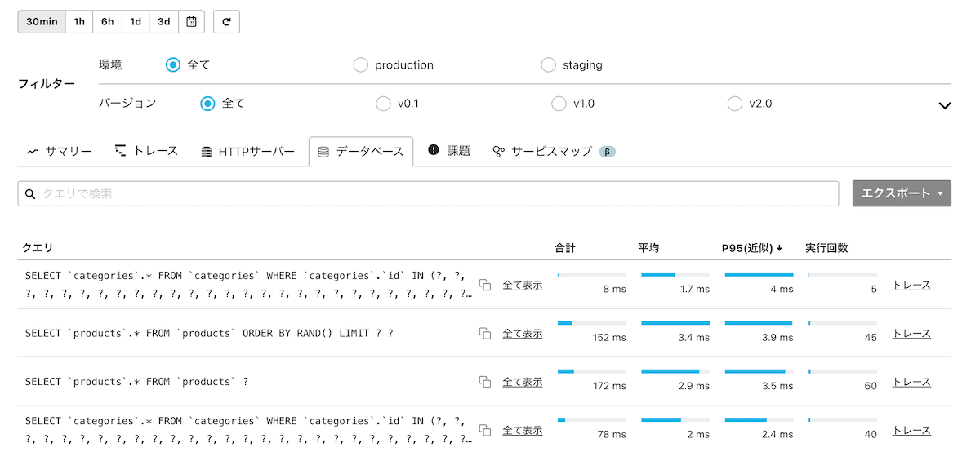Select the staging environment radio button
Screen dimensions: 980x452
[549, 65]
